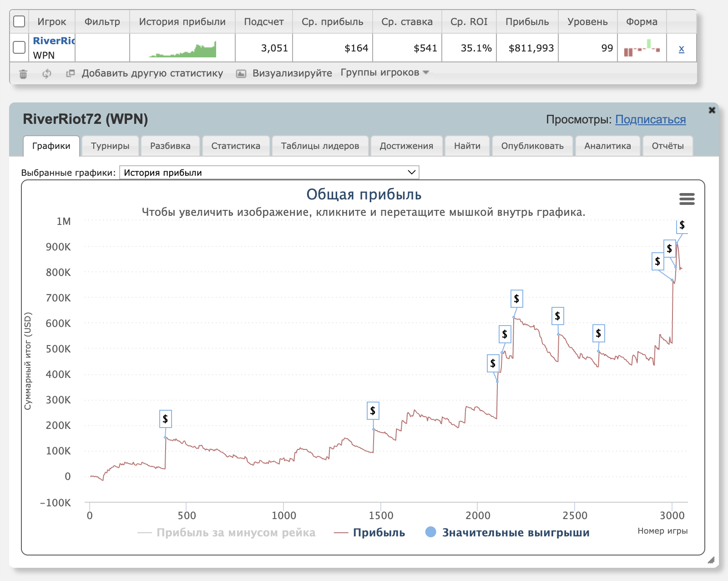The height and width of the screenshot is (581, 728).
Task: Close the RiverRiot72 panel with X
Action: click(712, 110)
